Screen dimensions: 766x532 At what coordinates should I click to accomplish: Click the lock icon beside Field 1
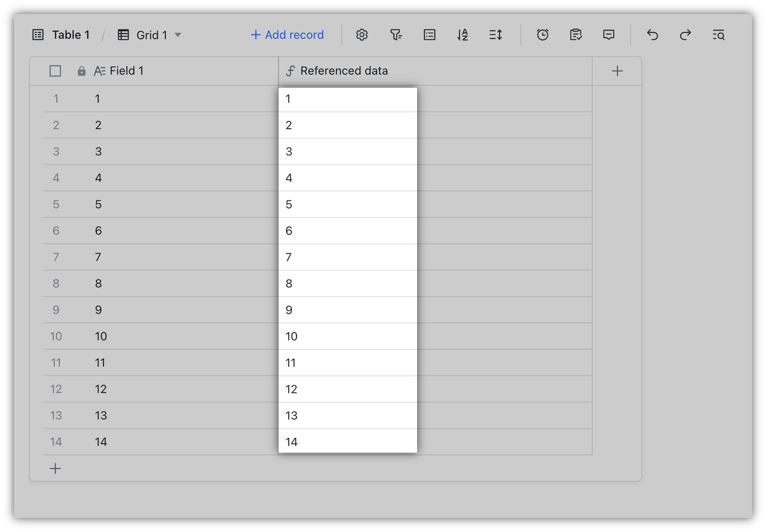[81, 71]
